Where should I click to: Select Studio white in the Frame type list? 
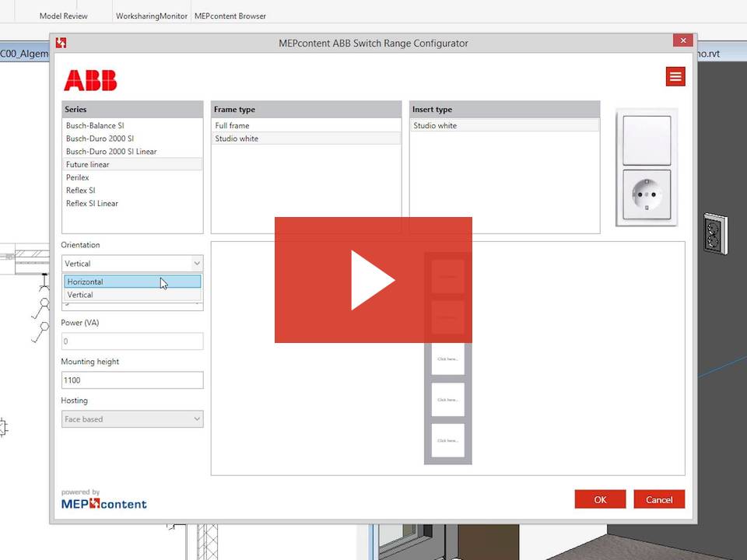[306, 138]
